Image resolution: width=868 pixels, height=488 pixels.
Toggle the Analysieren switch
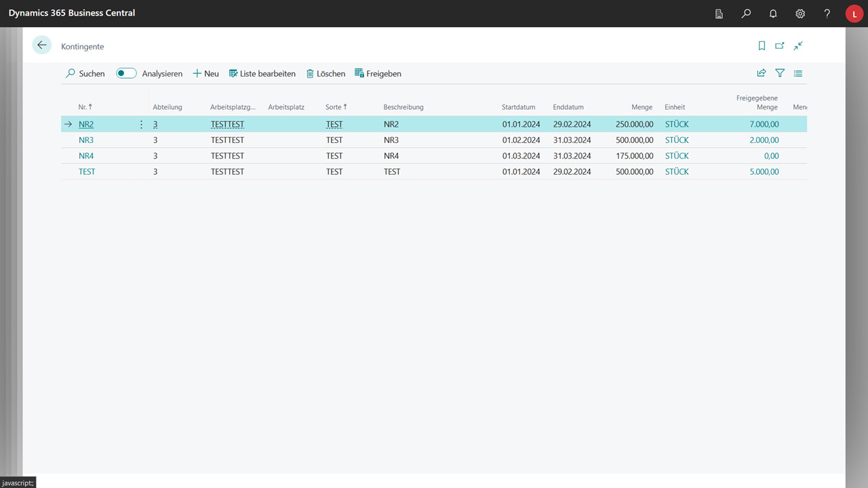(126, 73)
